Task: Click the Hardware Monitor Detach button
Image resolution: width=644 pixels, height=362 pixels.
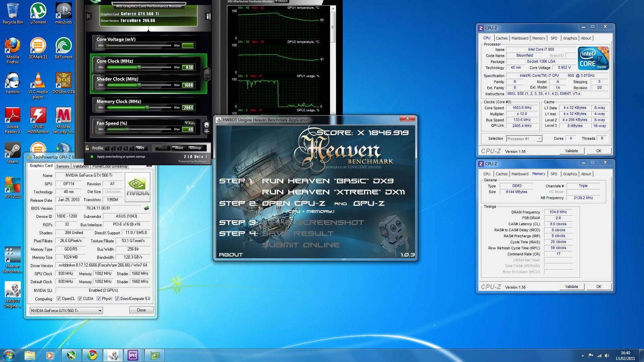Action: pos(282,2)
